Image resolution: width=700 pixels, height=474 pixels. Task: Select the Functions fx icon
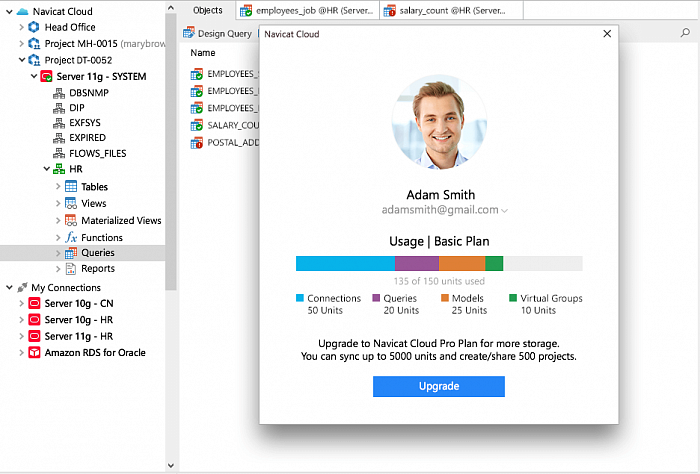click(71, 237)
